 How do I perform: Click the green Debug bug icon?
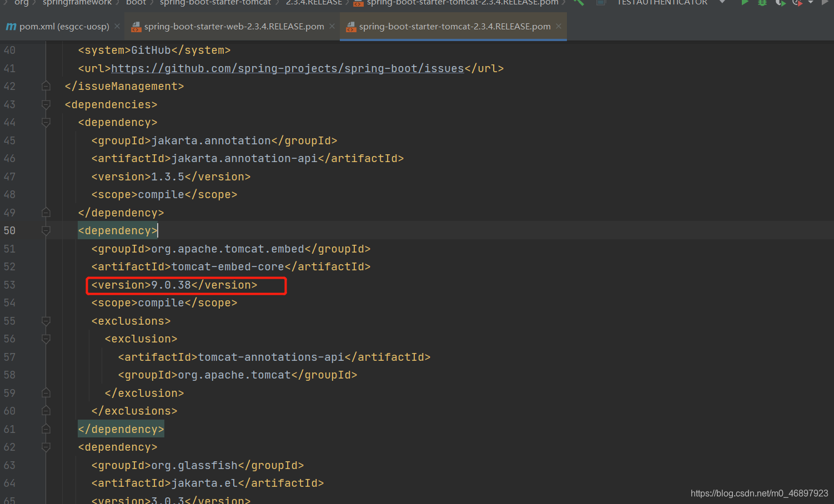762,3
